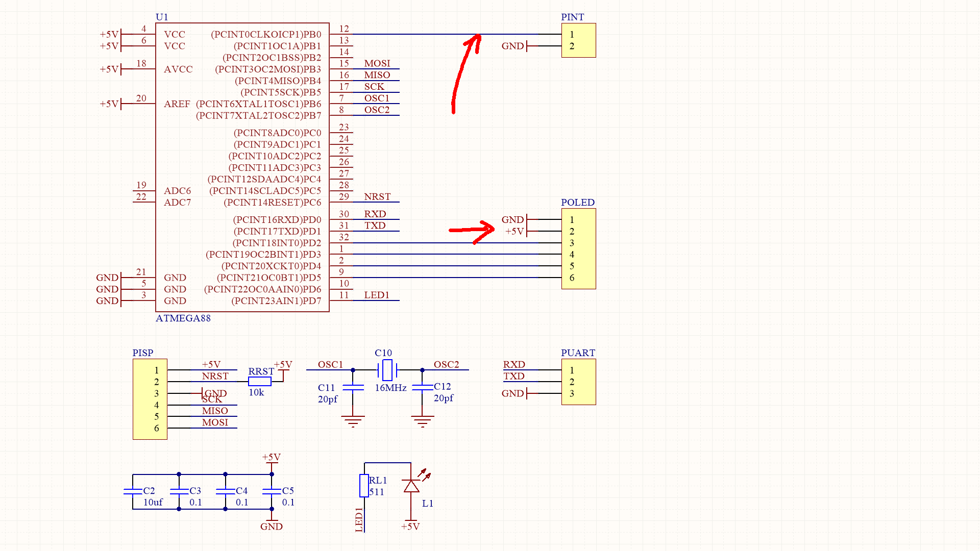Click the +5V power port below LED L1
The width and height of the screenshot is (980, 551).
pos(410,525)
